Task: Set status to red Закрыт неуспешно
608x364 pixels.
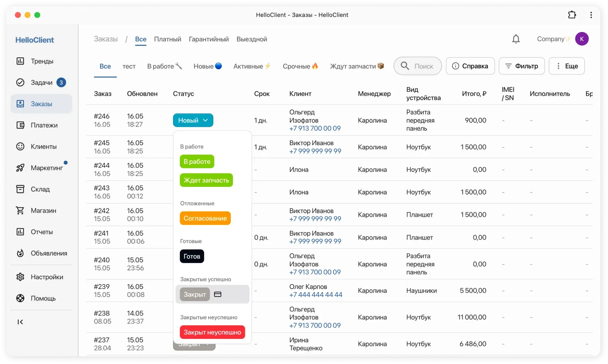Action: pyautogui.click(x=212, y=332)
